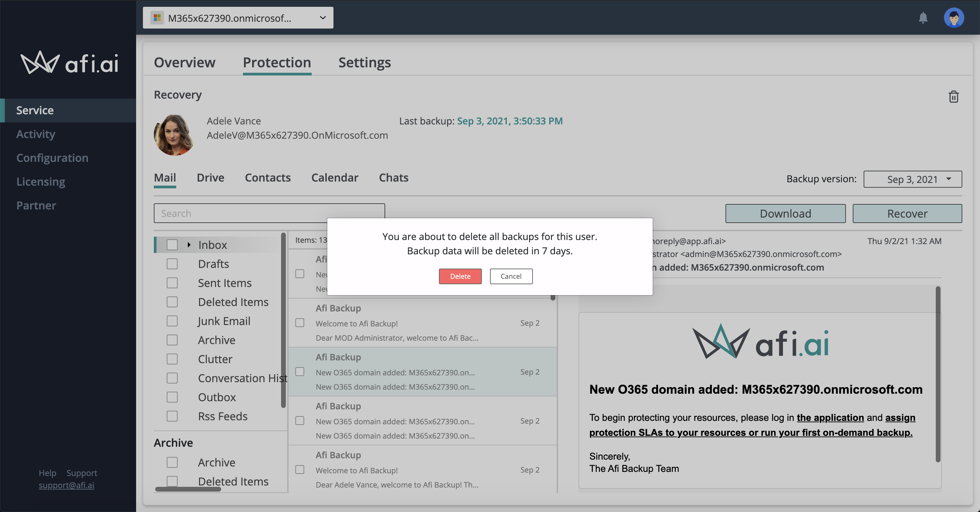
Task: Click the trash icon to delete backups
Action: click(x=953, y=97)
